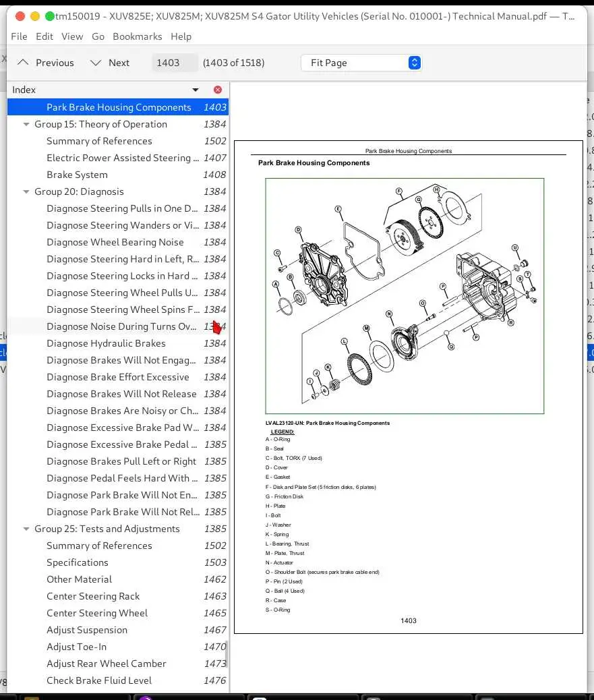Click the green maximize window button
This screenshot has width=594, height=700.
pos(49,16)
